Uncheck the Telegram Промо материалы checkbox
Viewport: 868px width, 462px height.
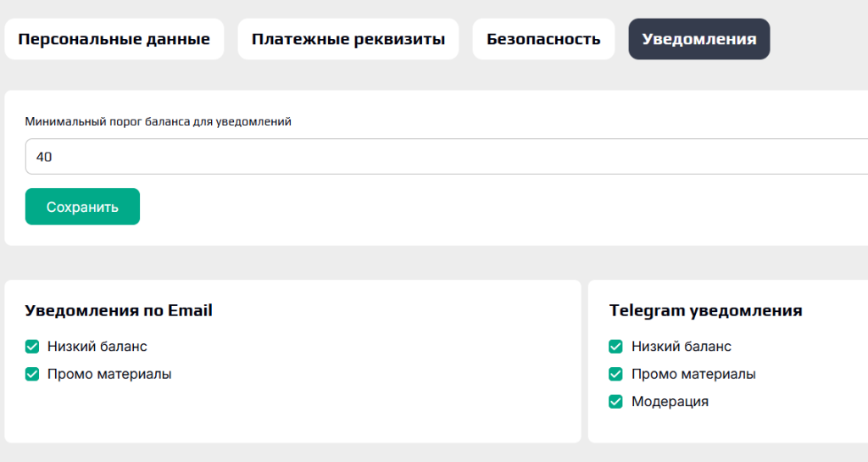(x=616, y=374)
